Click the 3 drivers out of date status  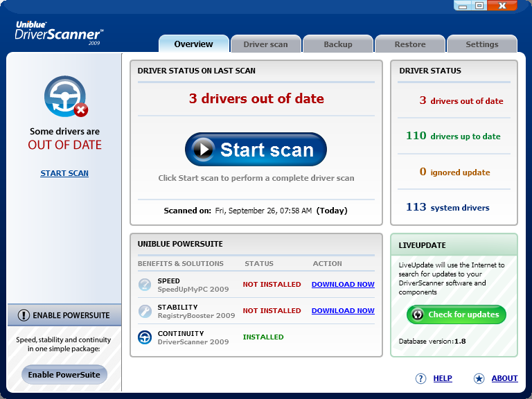pos(461,101)
